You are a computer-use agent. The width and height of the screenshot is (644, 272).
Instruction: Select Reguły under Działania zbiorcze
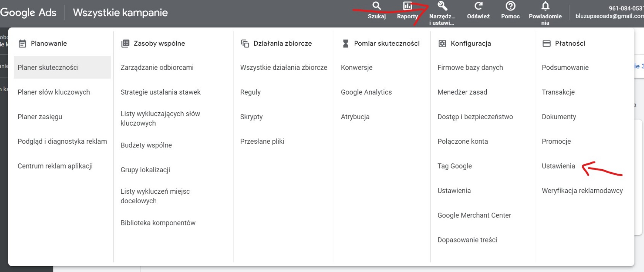pos(250,92)
